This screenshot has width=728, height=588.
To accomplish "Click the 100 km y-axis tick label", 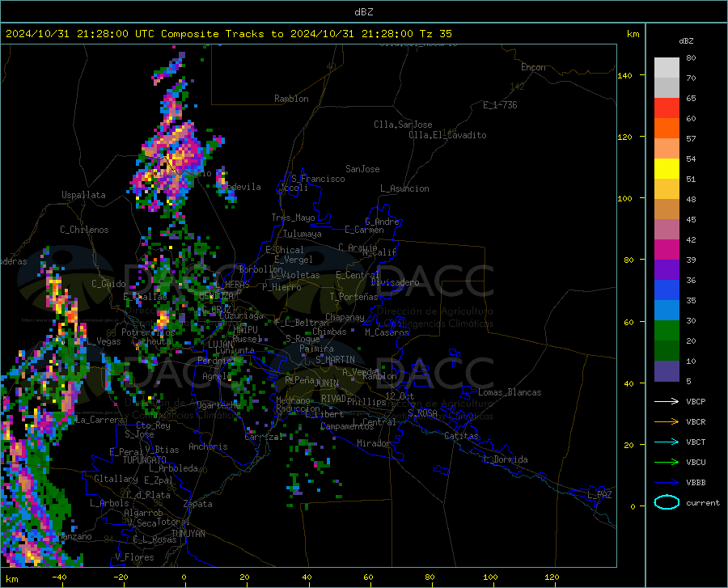I will [625, 198].
